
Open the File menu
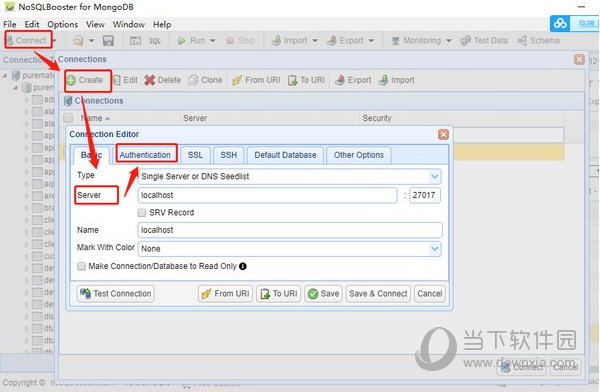coord(10,24)
